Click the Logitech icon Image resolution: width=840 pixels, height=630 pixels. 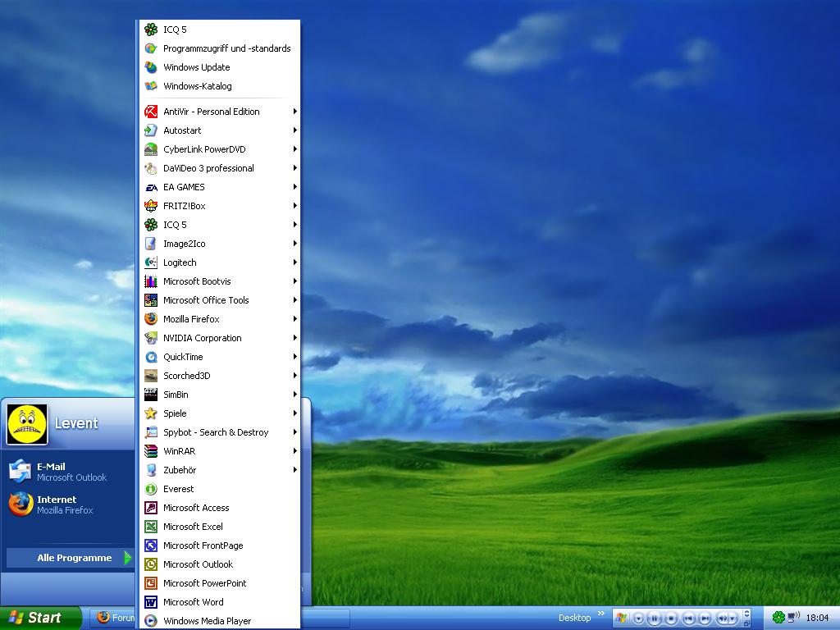tap(151, 262)
